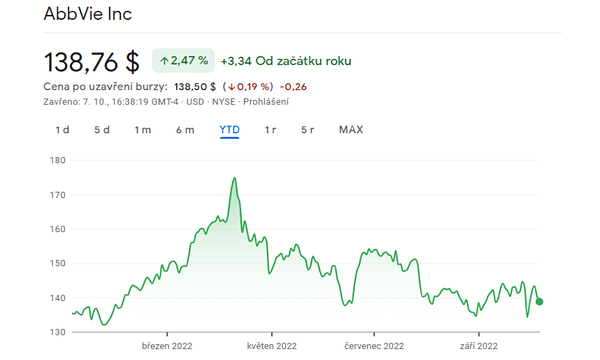This screenshot has height=360, width=600.
Task: Show the 6 m price history
Action: tap(185, 130)
